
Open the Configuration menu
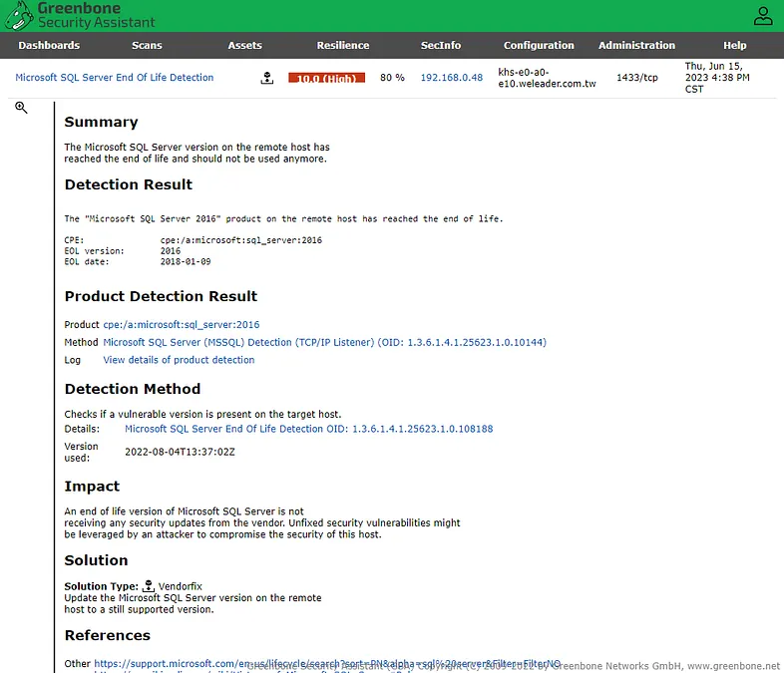click(x=539, y=46)
